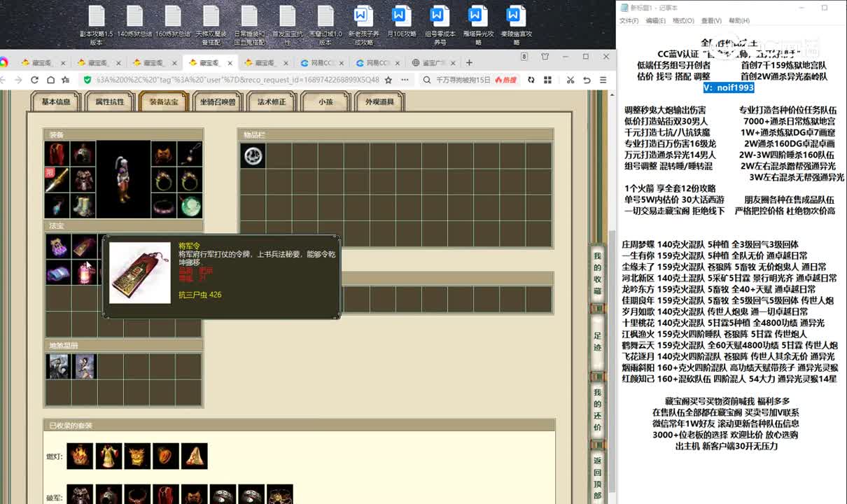Image resolution: width=847 pixels, height=504 pixels.
Task: Go to the browser home page
Action: [x=50, y=80]
